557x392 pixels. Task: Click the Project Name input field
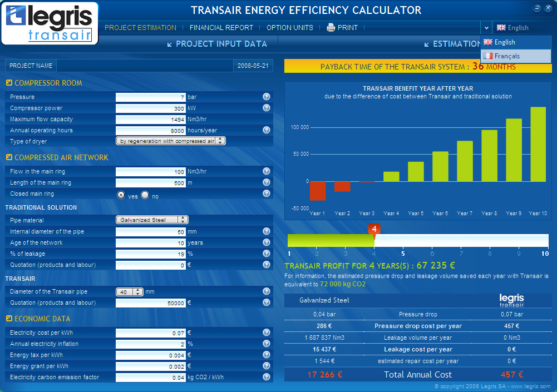coord(145,66)
